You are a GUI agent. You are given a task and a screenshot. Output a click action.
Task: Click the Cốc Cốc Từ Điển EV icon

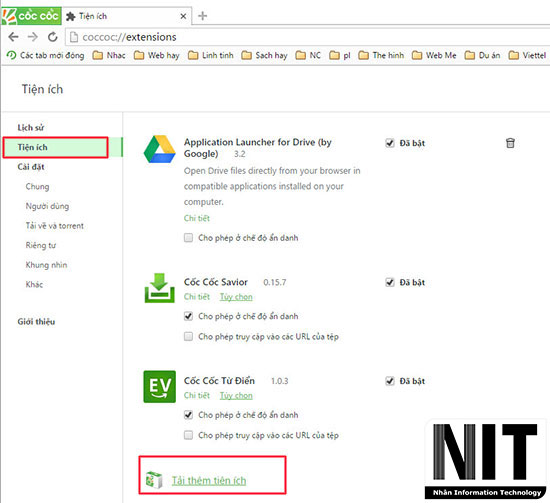[x=160, y=387]
